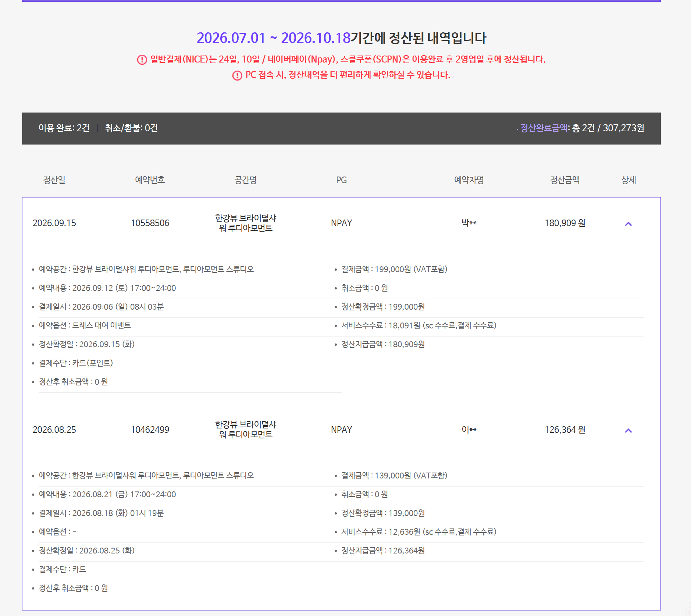
Task: Click the 126,364 원 settlement amount
Action: pyautogui.click(x=565, y=430)
